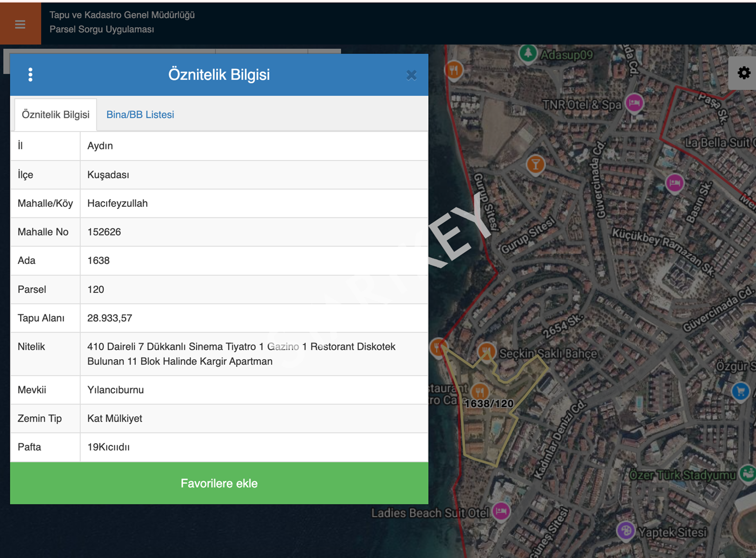The width and height of the screenshot is (756, 558).
Task: Click the Adasup09 green park marker
Action: pyautogui.click(x=528, y=53)
